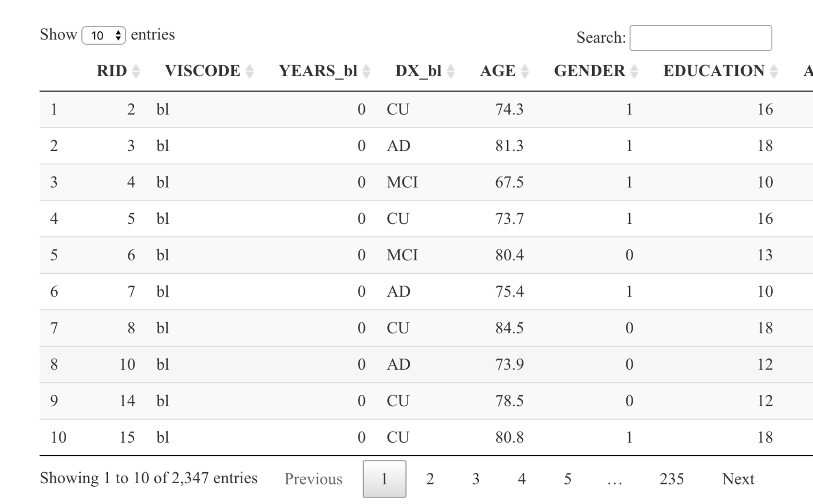Click the MCI cell in row 3
The height and width of the screenshot is (504, 813).
[x=402, y=182]
